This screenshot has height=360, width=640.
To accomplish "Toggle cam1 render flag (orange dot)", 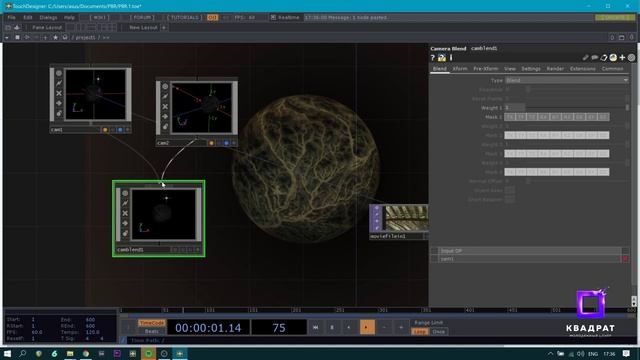I will tap(105, 130).
